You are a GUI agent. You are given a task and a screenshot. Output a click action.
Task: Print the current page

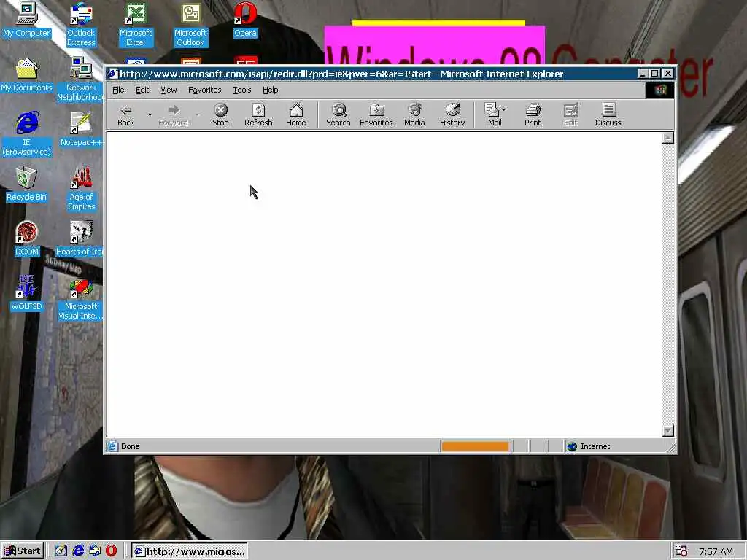pos(533,115)
